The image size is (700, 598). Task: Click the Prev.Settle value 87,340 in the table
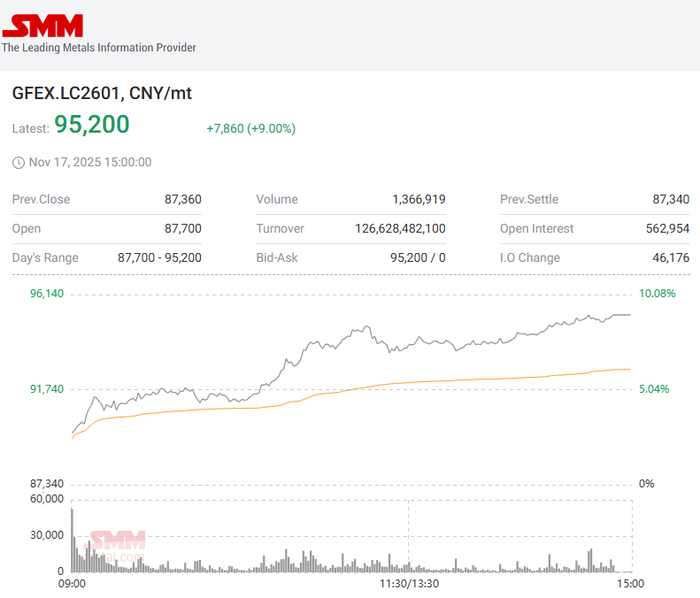(671, 200)
